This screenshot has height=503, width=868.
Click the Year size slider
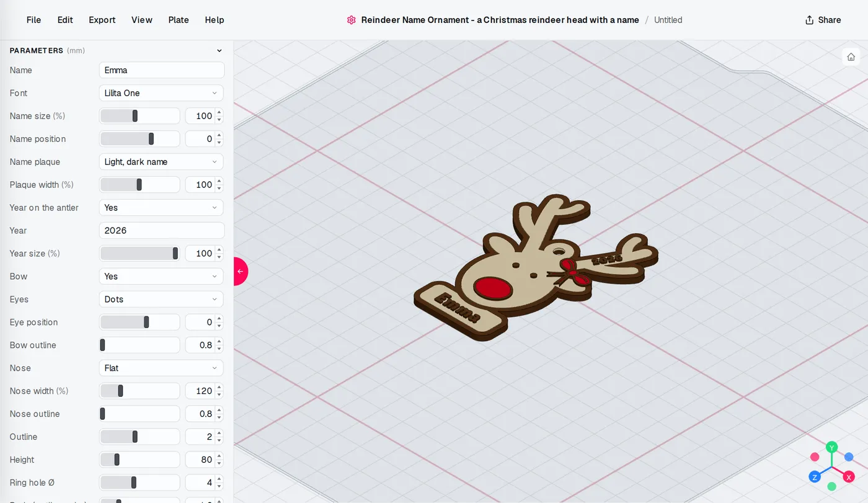(139, 254)
